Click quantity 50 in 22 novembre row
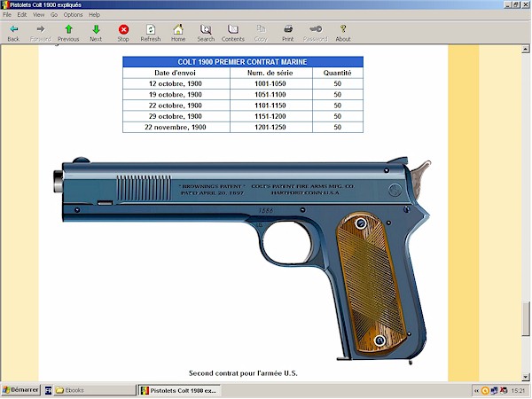This screenshot has width=532, height=399. point(337,127)
